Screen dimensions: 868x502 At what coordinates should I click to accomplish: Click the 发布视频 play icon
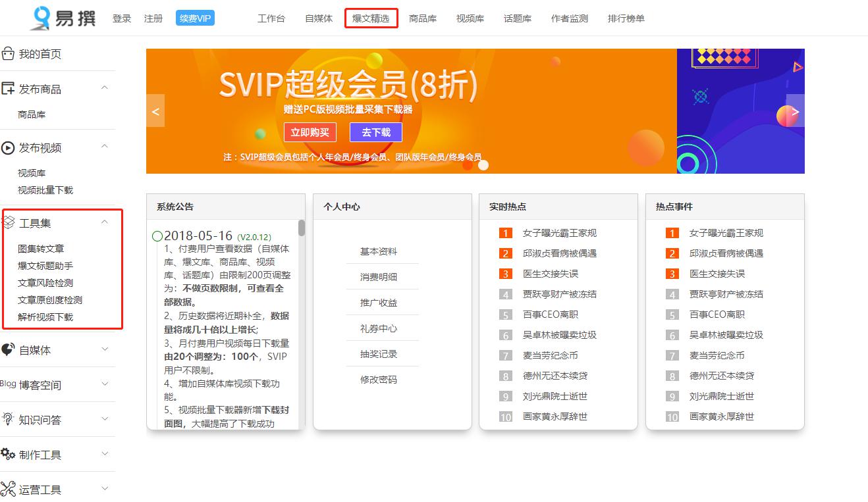(7, 148)
